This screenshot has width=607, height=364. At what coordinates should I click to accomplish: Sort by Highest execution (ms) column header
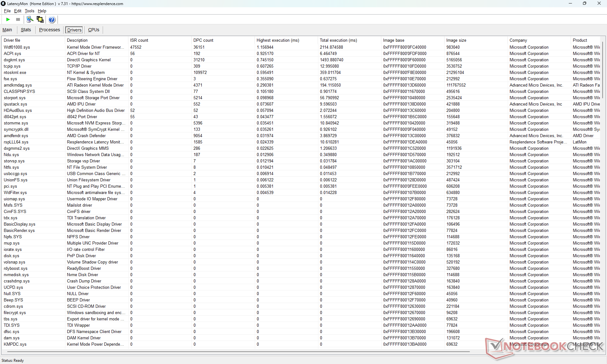(x=278, y=40)
